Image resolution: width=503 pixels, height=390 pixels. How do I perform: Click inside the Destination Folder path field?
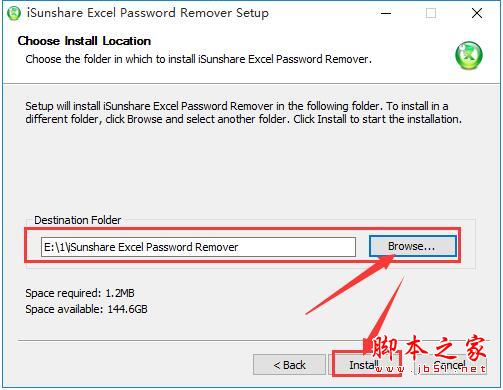pyautogui.click(x=198, y=247)
